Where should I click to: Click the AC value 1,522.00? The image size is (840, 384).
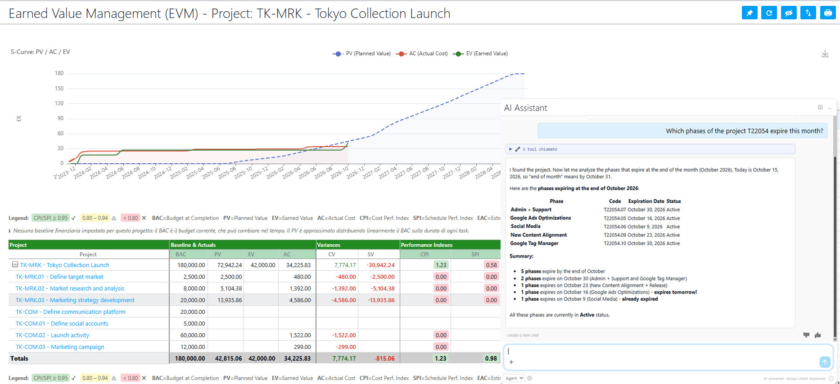click(x=300, y=335)
